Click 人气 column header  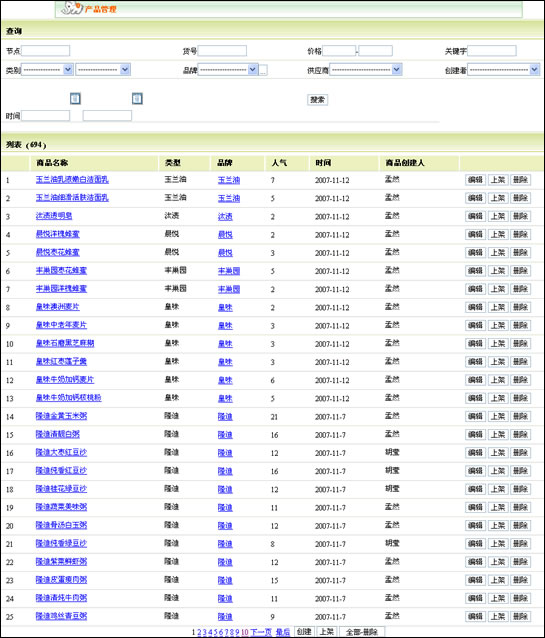click(x=279, y=163)
